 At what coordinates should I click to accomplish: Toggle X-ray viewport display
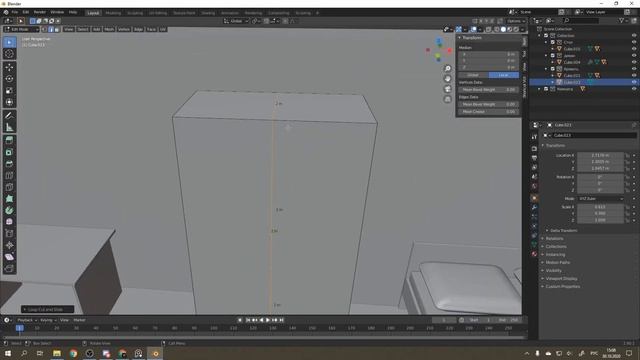pos(489,29)
